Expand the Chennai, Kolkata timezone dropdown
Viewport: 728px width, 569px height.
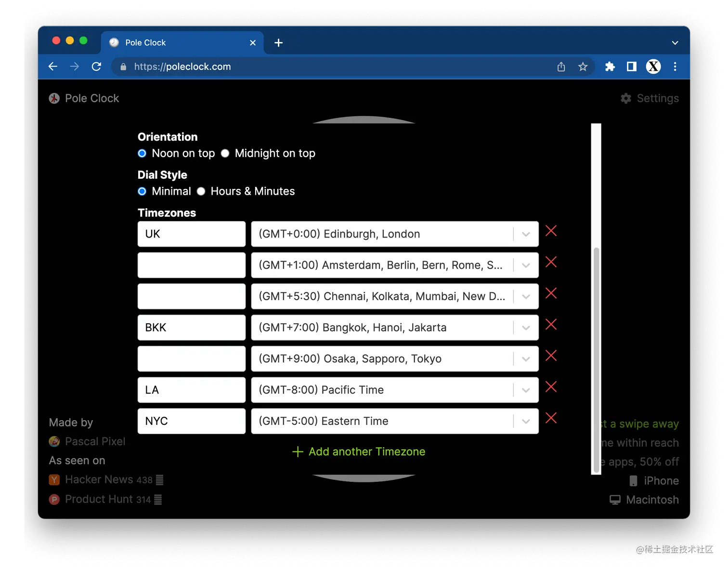[x=526, y=296]
